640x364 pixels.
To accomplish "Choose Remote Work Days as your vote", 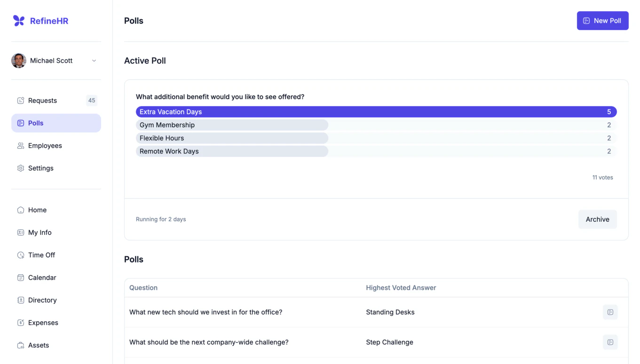I will pos(232,151).
